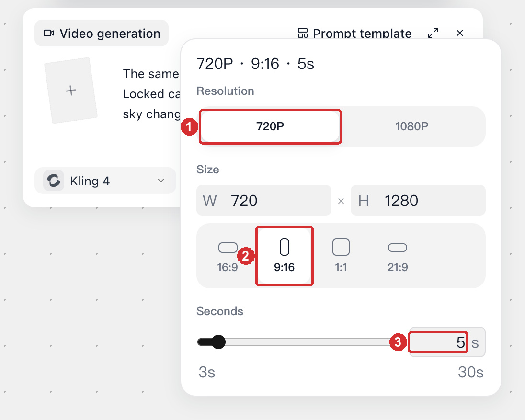Click the prompt text starting 'The same'
The image size is (525, 420).
click(x=151, y=74)
